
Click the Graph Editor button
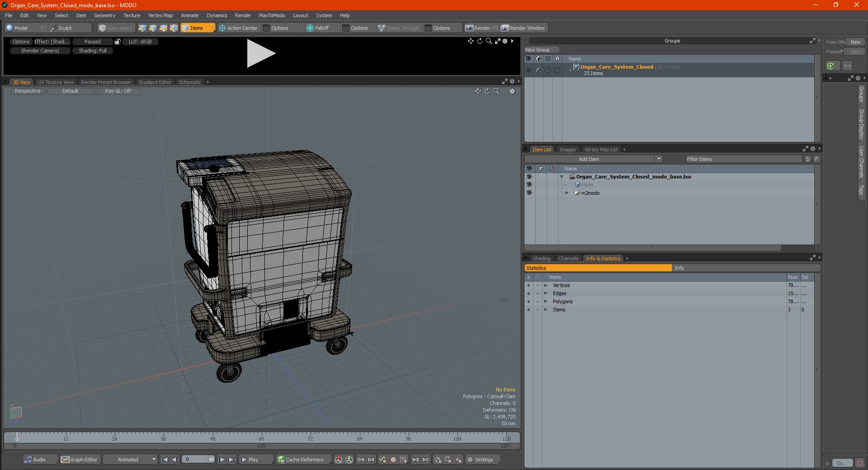[80, 460]
